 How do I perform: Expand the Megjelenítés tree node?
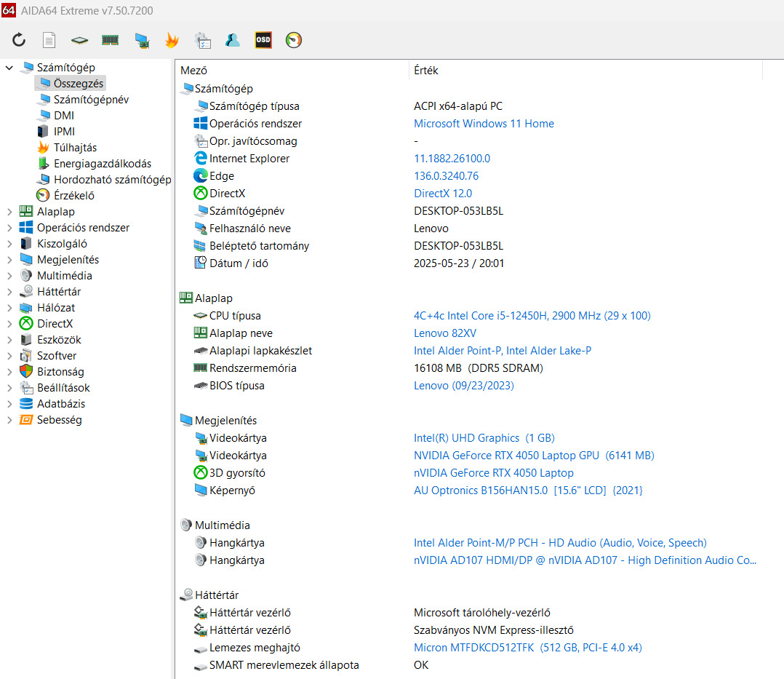pyautogui.click(x=9, y=260)
